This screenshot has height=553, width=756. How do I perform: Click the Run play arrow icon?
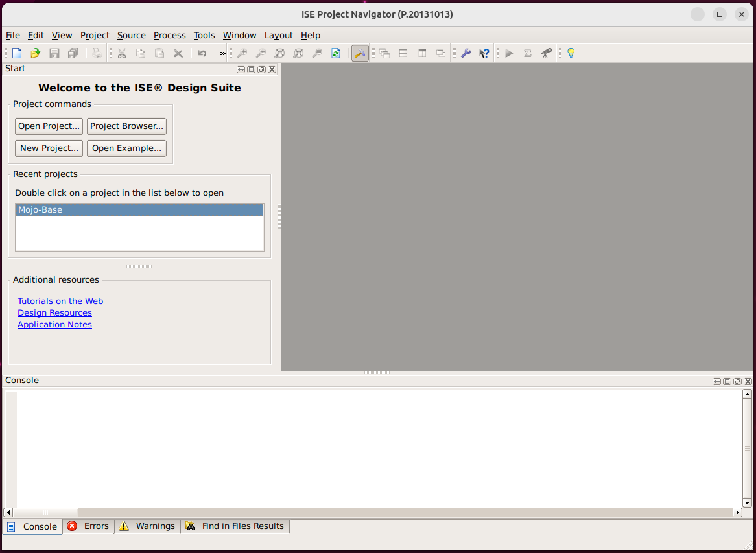pos(509,53)
